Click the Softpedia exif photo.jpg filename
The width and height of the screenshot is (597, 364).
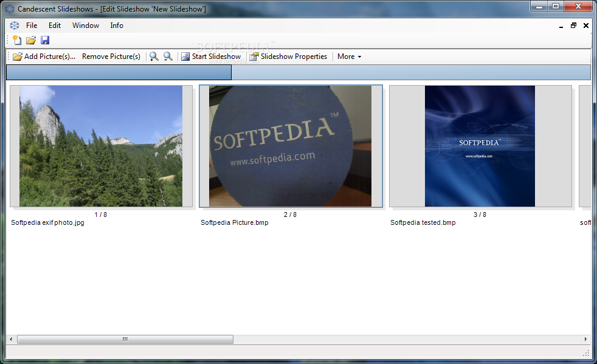[x=47, y=222]
